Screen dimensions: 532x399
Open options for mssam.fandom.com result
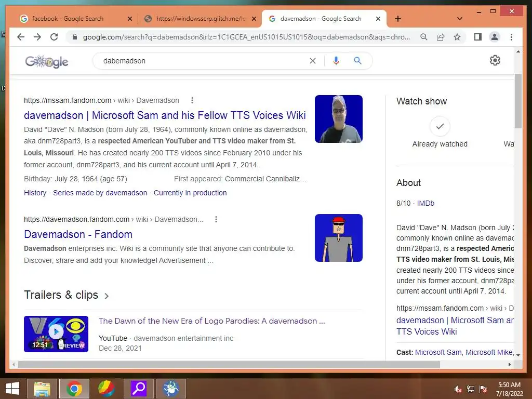[x=192, y=100]
